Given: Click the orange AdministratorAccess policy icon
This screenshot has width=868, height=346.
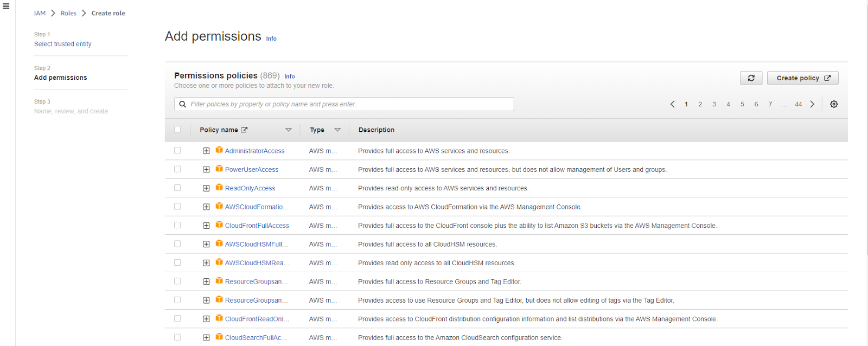Looking at the screenshot, I should (219, 150).
